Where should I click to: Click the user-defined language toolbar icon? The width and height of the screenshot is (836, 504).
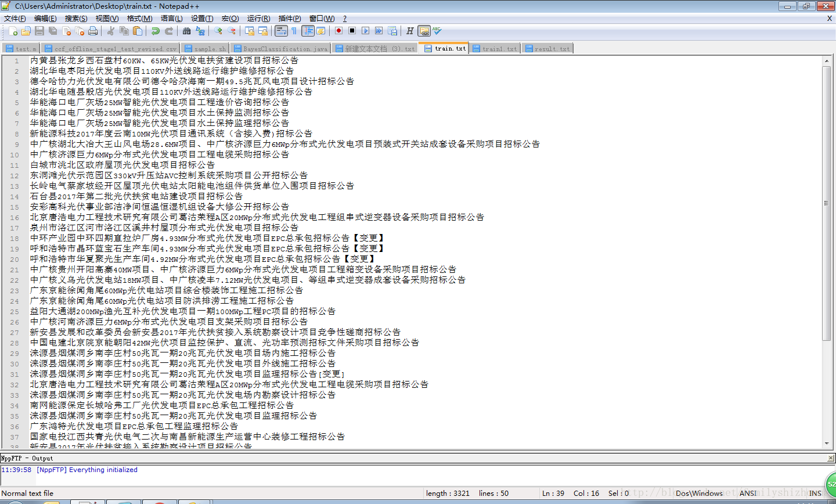(x=321, y=31)
